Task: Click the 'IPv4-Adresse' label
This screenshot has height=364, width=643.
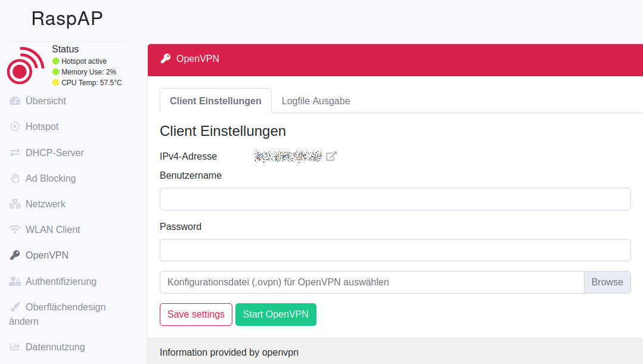Action: (188, 156)
